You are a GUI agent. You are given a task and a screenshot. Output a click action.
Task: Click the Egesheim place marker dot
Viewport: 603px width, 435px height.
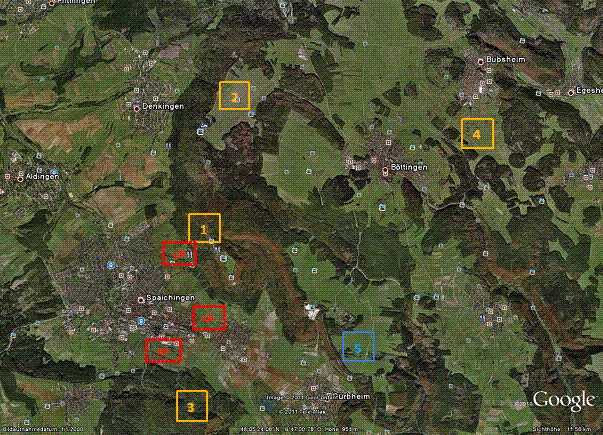point(571,93)
